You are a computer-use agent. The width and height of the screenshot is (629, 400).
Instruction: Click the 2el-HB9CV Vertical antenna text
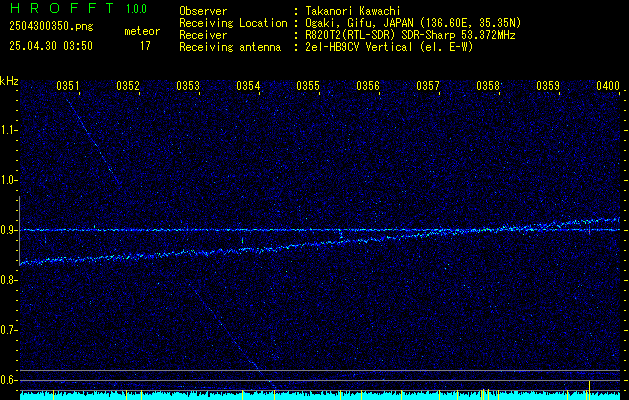(x=390, y=47)
